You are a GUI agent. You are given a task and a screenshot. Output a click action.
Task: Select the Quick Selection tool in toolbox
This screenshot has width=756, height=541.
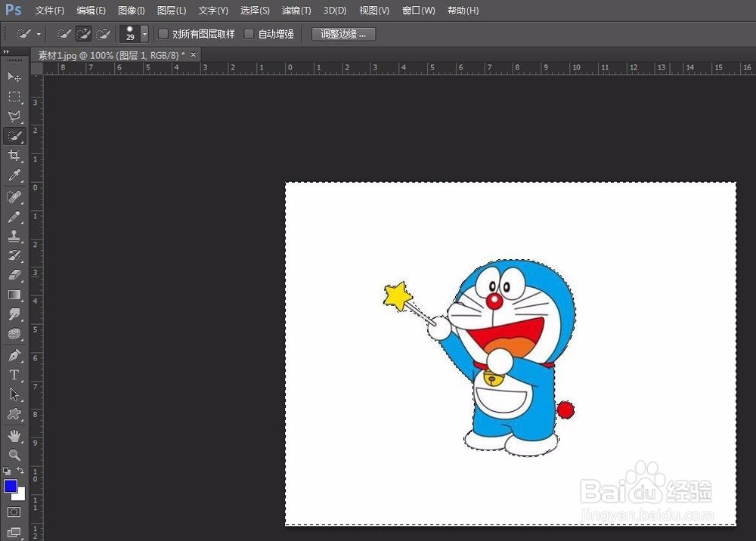[14, 136]
